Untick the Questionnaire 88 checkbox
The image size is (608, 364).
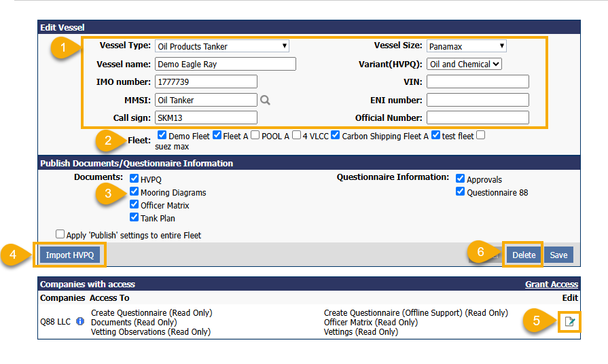pos(461,192)
